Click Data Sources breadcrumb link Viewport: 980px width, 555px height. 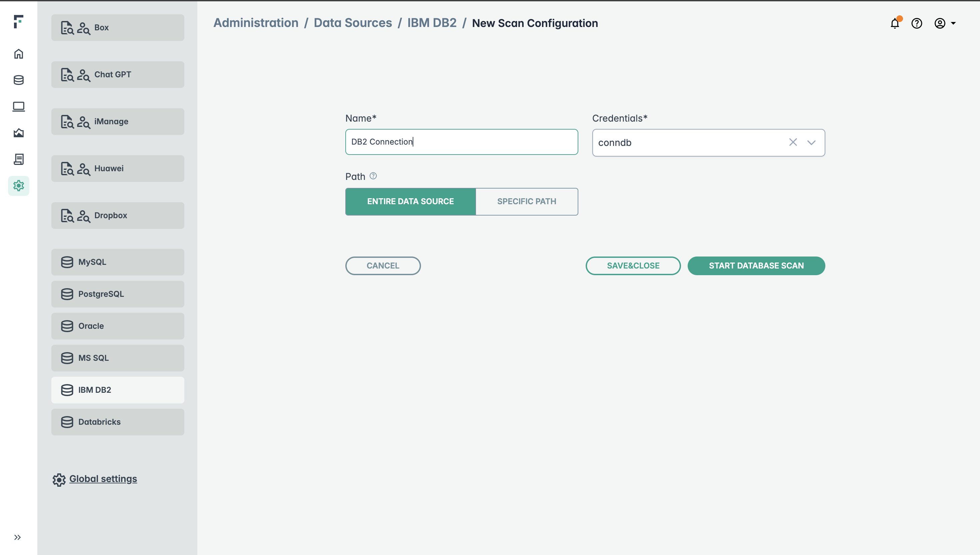point(352,23)
